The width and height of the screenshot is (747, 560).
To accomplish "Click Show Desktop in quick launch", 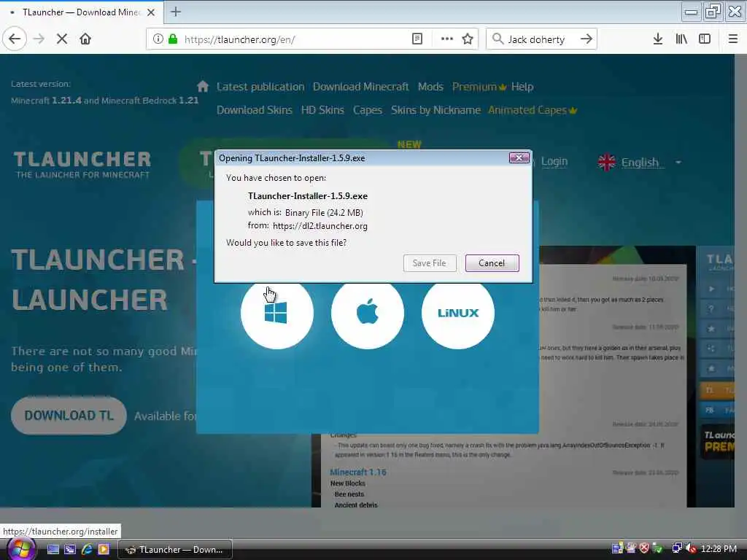I will point(53,549).
